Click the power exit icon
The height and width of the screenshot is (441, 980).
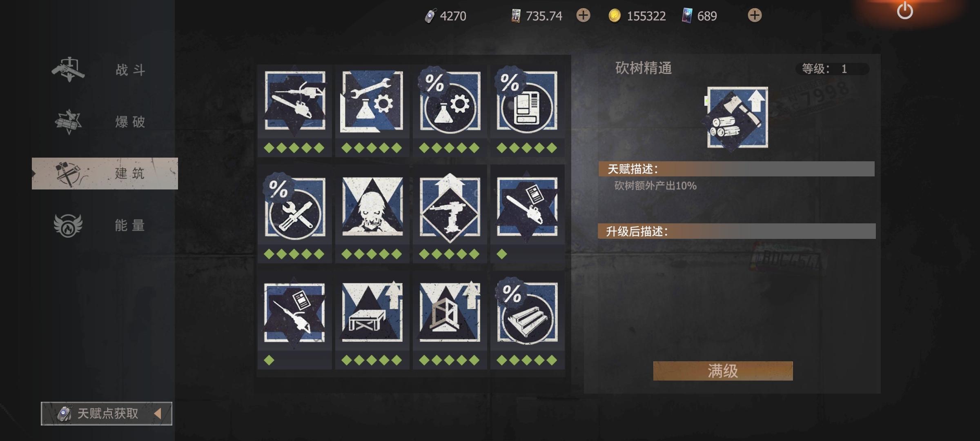pyautogui.click(x=905, y=11)
